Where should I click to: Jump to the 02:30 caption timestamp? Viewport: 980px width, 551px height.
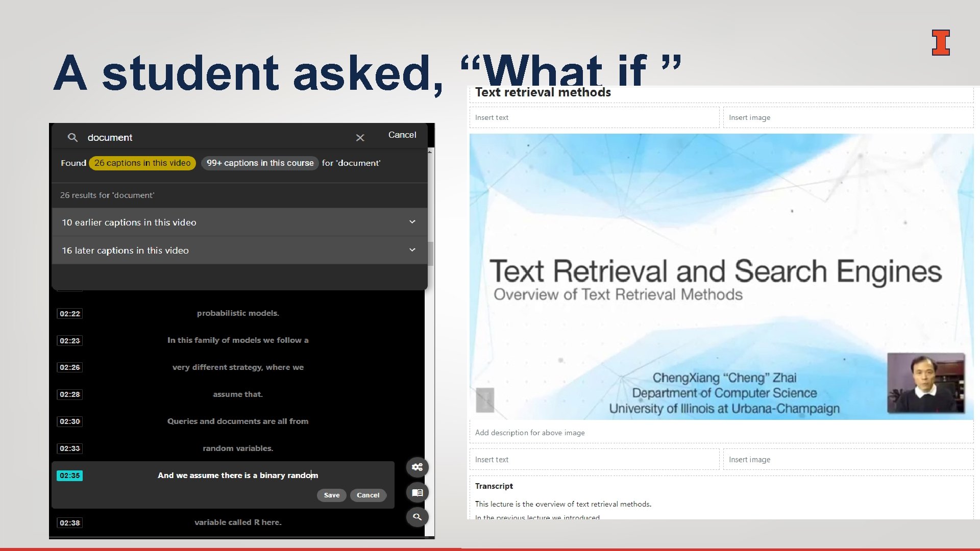coord(69,421)
